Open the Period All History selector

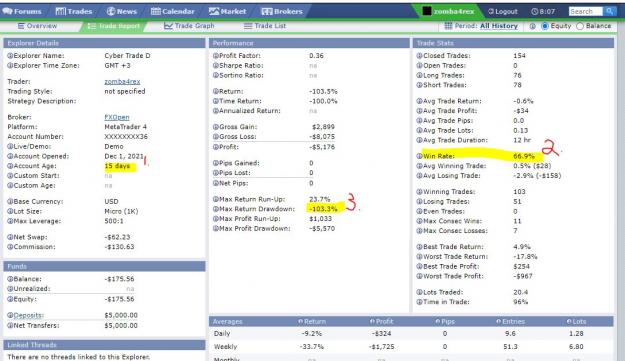499,26
